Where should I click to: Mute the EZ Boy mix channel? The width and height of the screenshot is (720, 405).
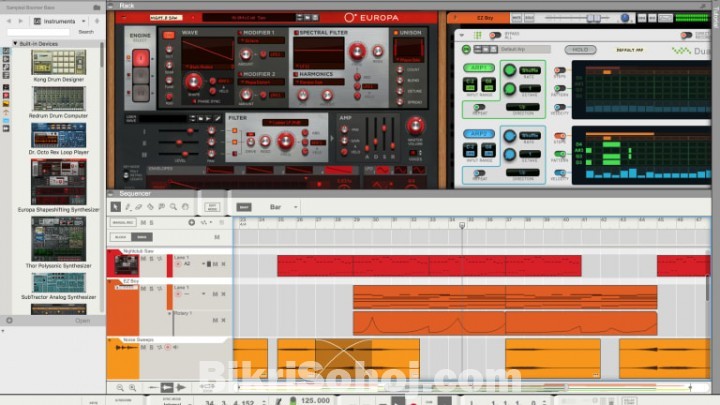tap(517, 18)
